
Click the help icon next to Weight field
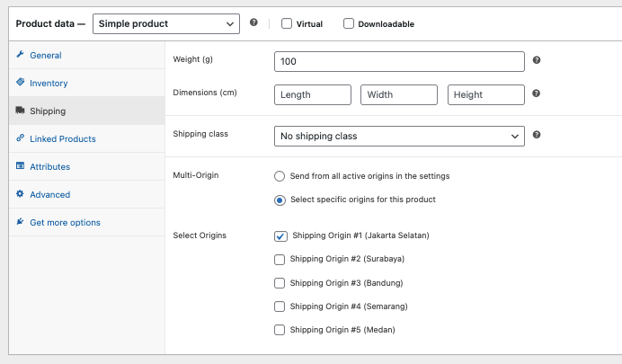(537, 60)
